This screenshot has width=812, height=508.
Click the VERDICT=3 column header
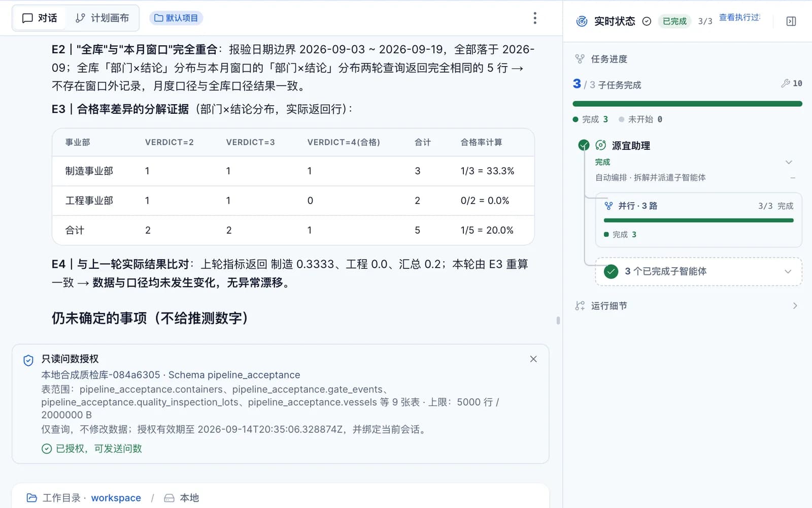(x=251, y=142)
